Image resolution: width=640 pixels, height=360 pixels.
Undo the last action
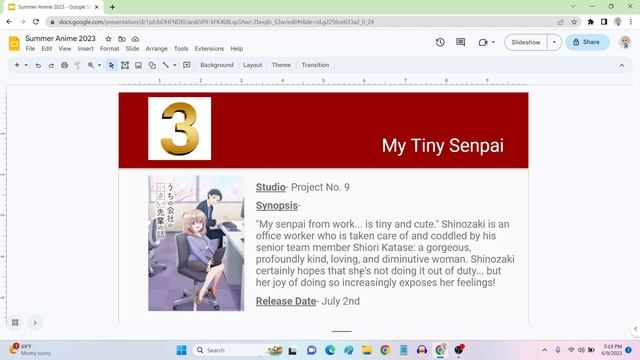(x=38, y=65)
